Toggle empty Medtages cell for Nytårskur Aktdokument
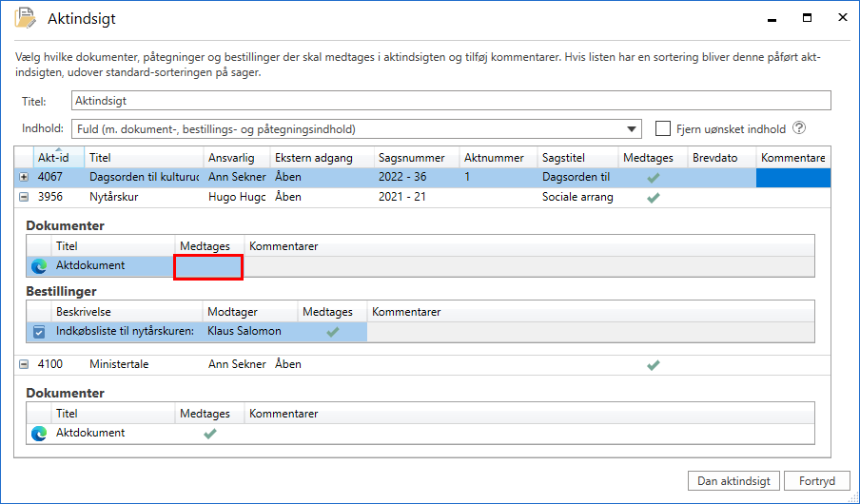 (x=208, y=267)
